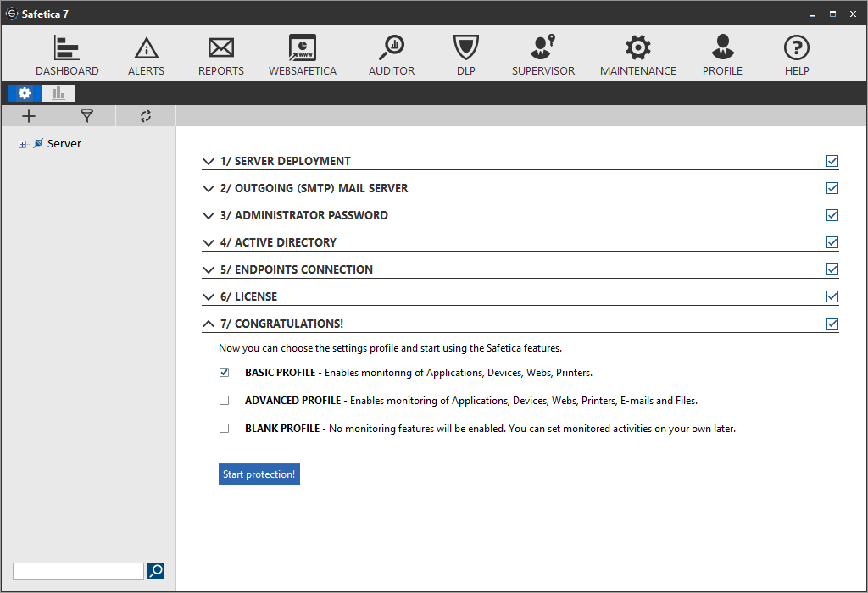
Task: Open the Profile section
Action: [722, 55]
